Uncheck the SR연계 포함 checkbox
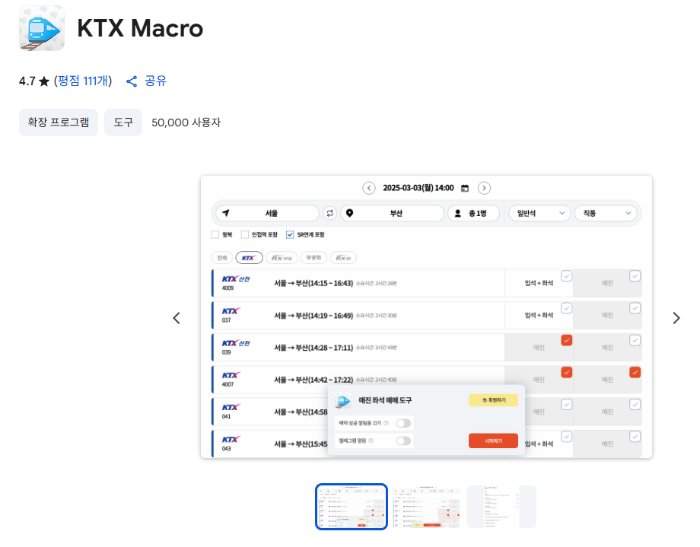Screen dimensions: 700x547 coord(290,234)
